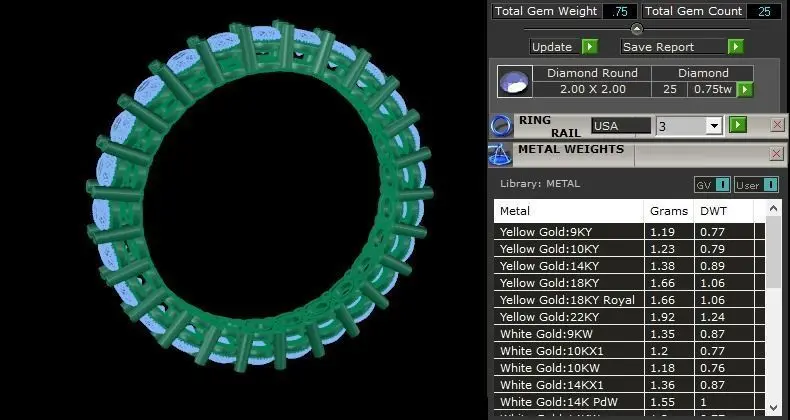Screen dimensions: 790x420
Task: Select the Yellow Gold:9KY row
Action: tap(629, 232)
